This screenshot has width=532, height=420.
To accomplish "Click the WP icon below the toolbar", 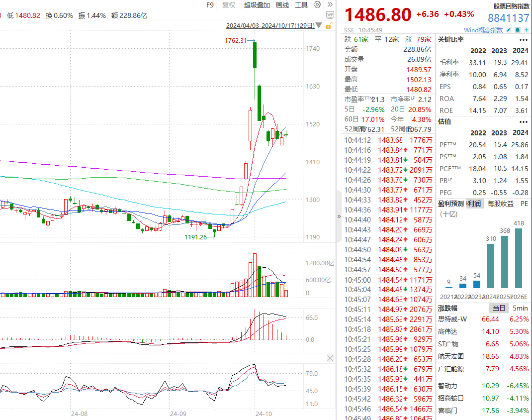I will pyautogui.click(x=330, y=15).
